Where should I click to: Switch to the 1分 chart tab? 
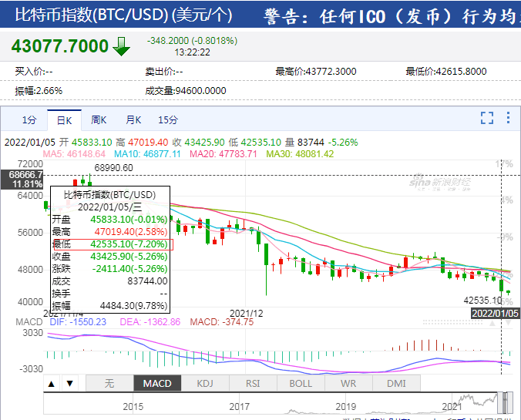coord(29,120)
